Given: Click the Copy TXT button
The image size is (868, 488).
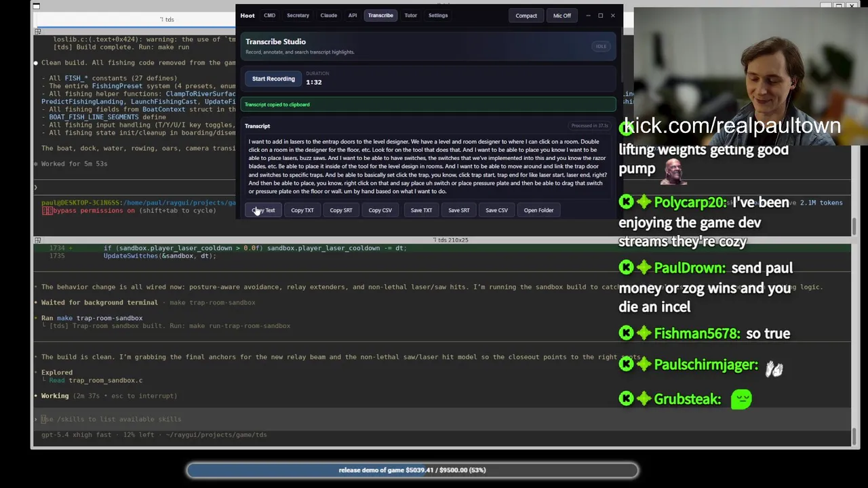Looking at the screenshot, I should coord(302,210).
